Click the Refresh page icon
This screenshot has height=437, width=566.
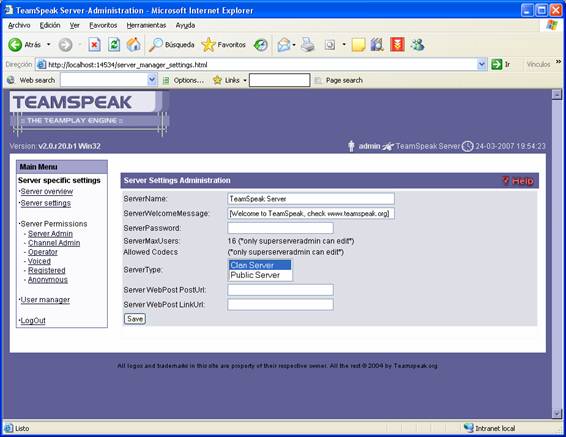click(114, 45)
